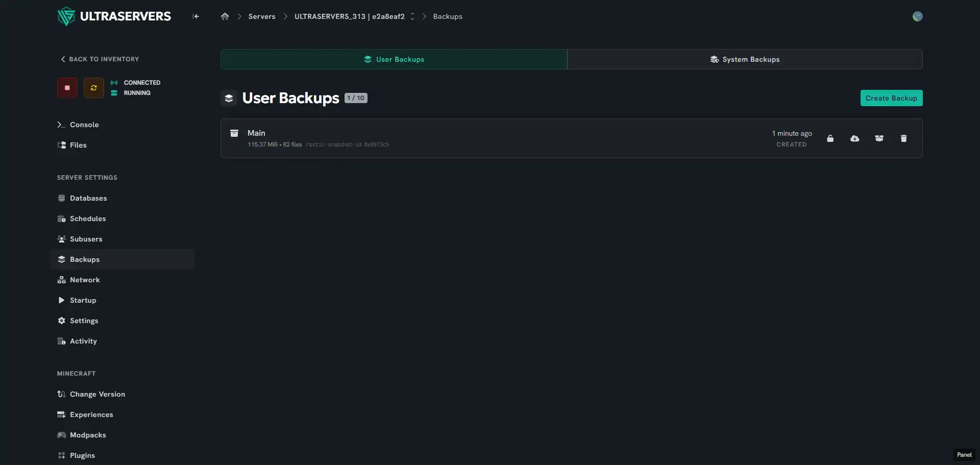Click the CONNECTED status text

(142, 83)
